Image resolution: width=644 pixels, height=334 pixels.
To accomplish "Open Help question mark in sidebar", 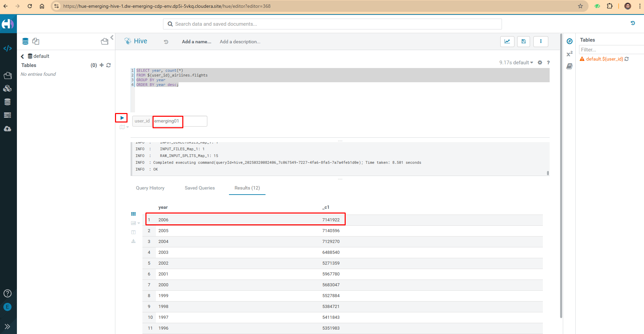I will point(7,293).
